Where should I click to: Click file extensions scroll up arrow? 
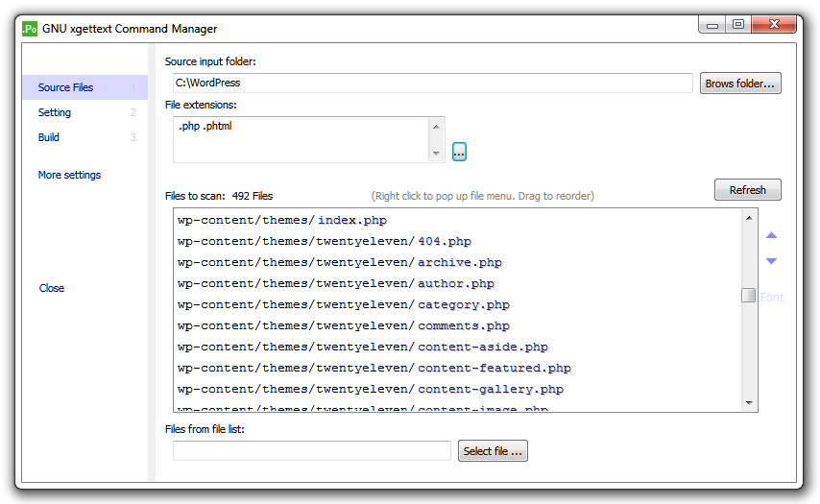tap(436, 126)
